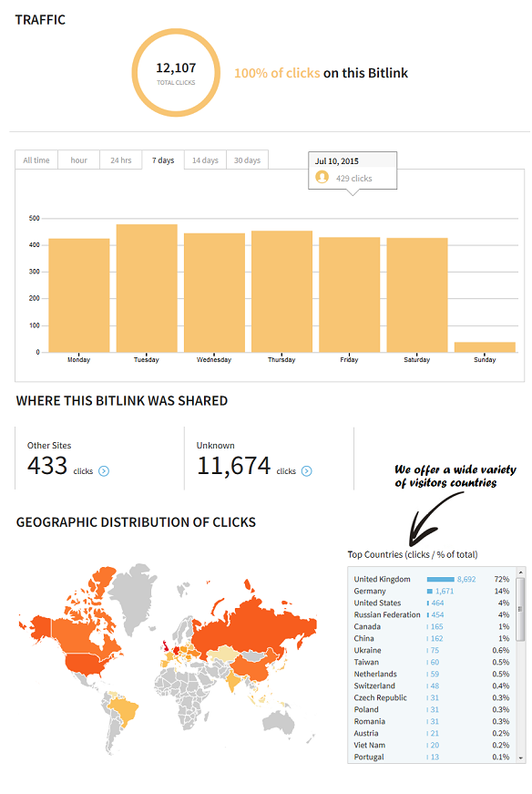
Task: Click the Tuesday bar in chart
Action: click(147, 288)
